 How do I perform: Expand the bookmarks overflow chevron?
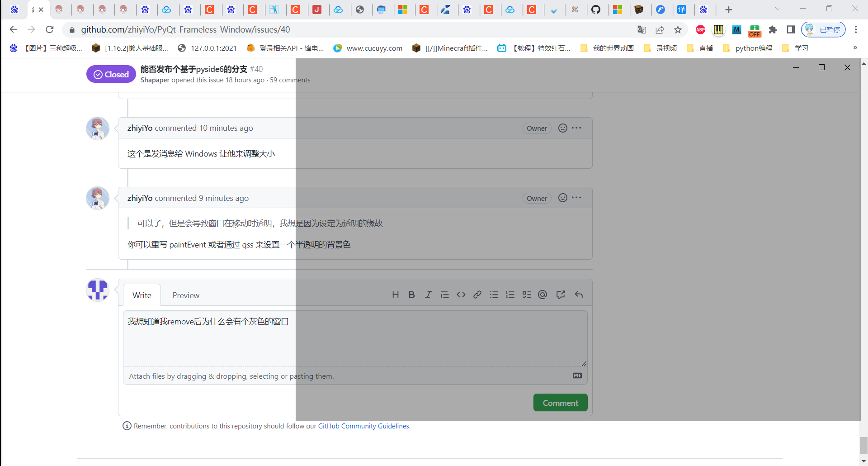coord(854,48)
